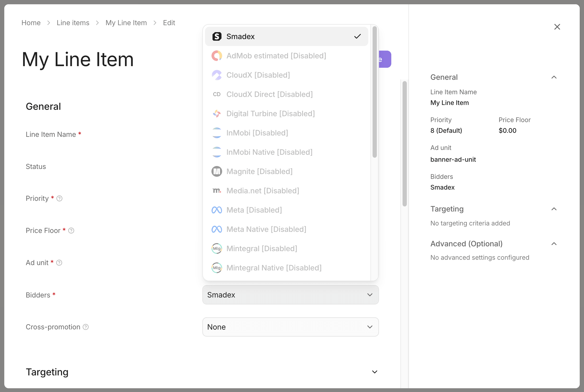This screenshot has height=392, width=584.
Task: Expand the Targeting section chevron
Action: [x=375, y=372]
